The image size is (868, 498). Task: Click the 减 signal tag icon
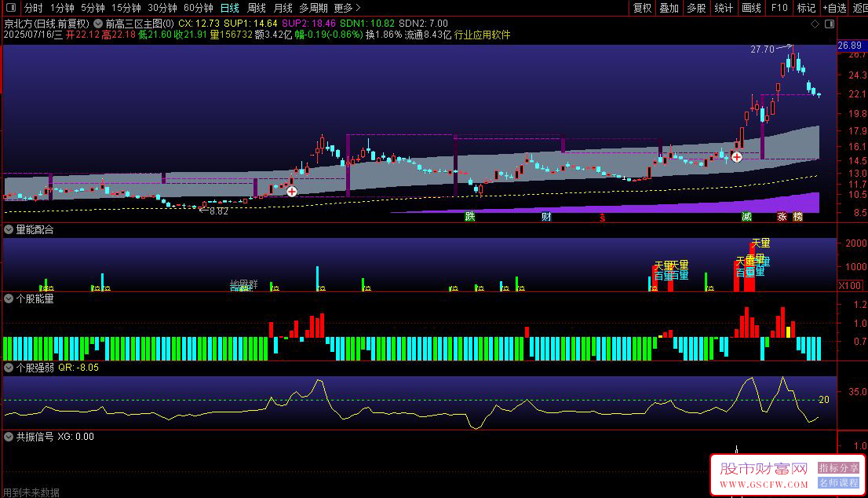(x=747, y=217)
